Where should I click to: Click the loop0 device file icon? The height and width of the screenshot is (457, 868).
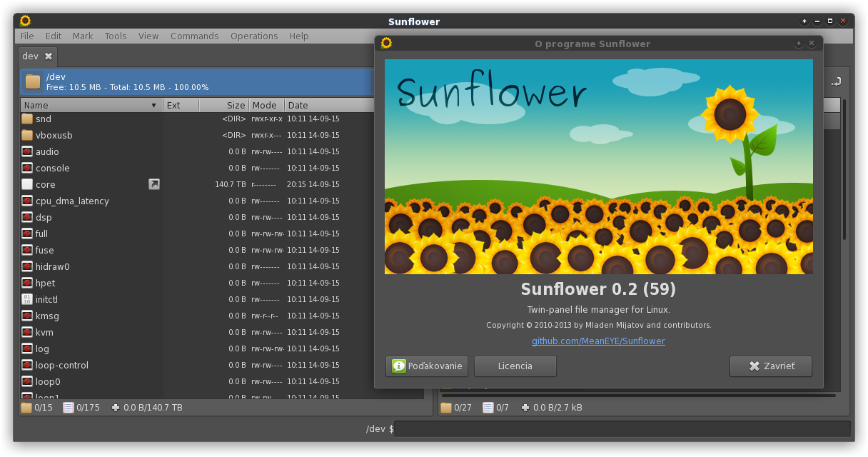coord(27,381)
